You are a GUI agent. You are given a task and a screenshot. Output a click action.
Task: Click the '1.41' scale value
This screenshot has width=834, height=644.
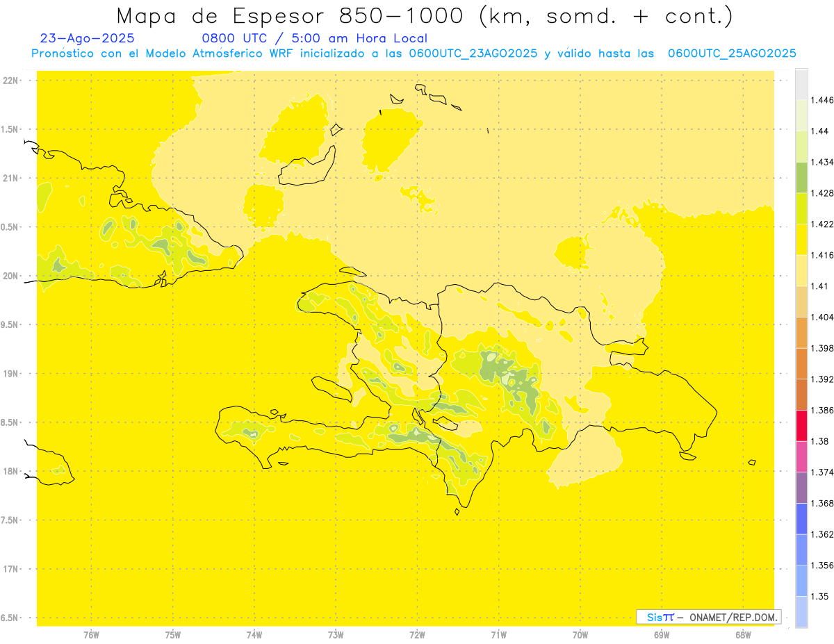(x=819, y=286)
